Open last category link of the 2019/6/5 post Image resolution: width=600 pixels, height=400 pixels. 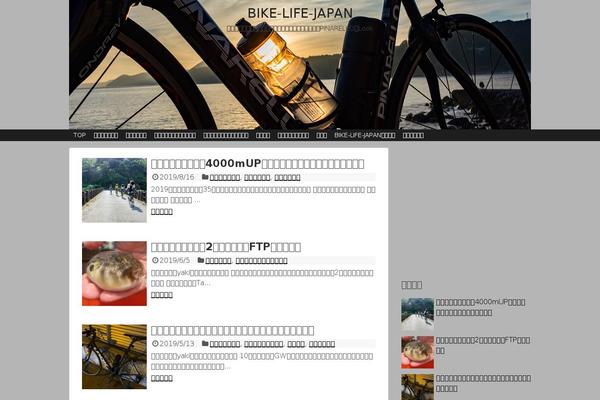(261, 261)
